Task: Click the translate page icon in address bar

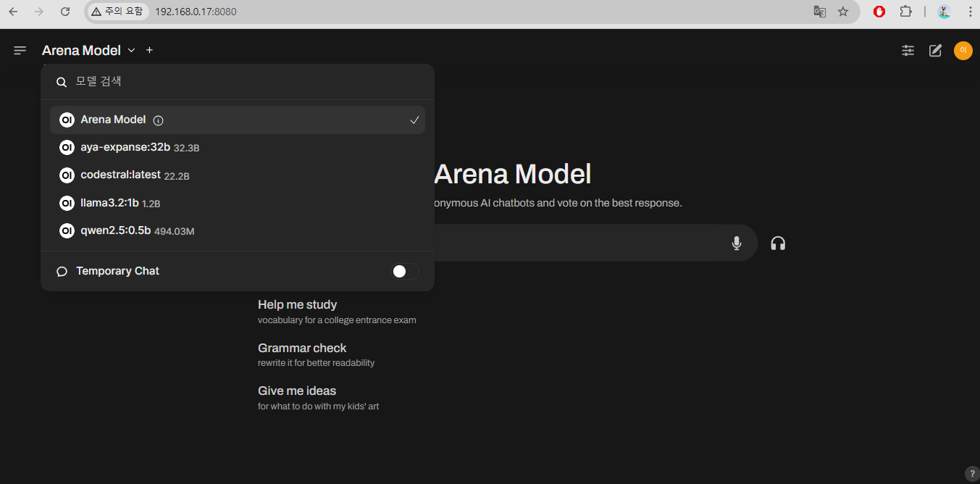Action: [819, 12]
